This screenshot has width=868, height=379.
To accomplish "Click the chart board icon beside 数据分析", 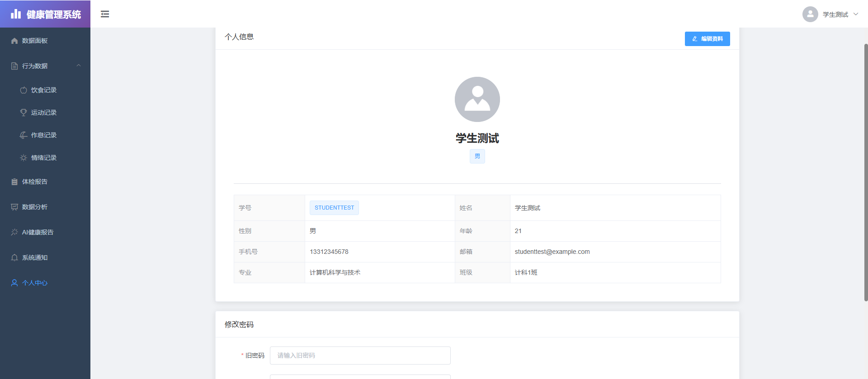I will tap(14, 207).
